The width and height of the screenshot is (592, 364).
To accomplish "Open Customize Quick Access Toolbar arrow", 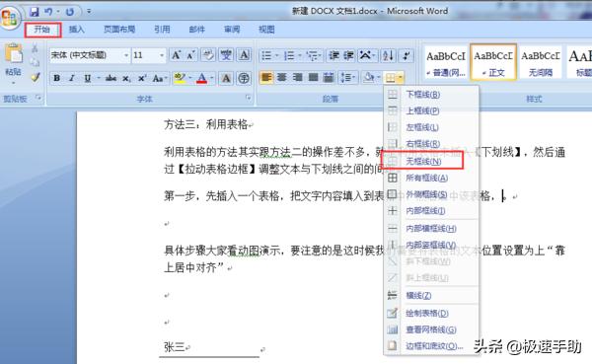I will coord(89,12).
